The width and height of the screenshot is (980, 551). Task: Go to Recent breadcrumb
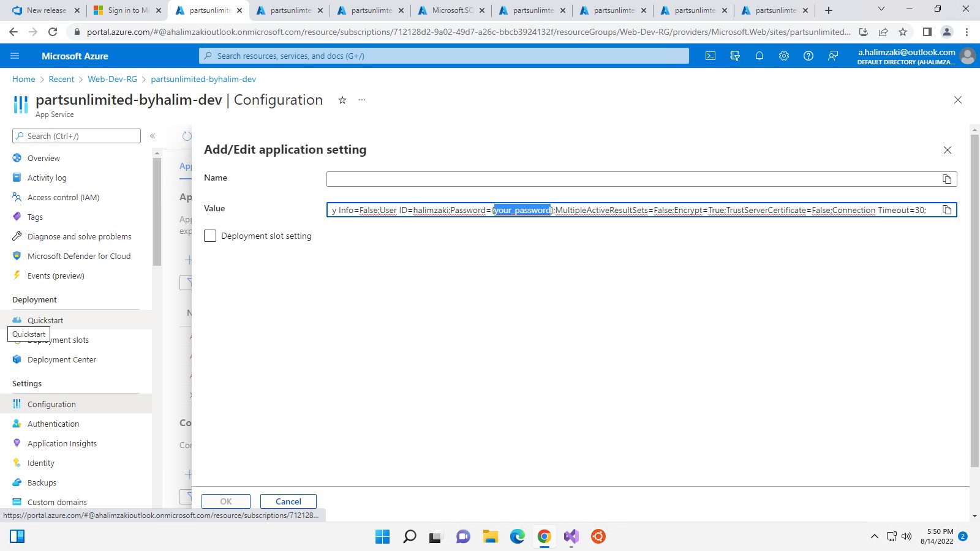(x=61, y=79)
